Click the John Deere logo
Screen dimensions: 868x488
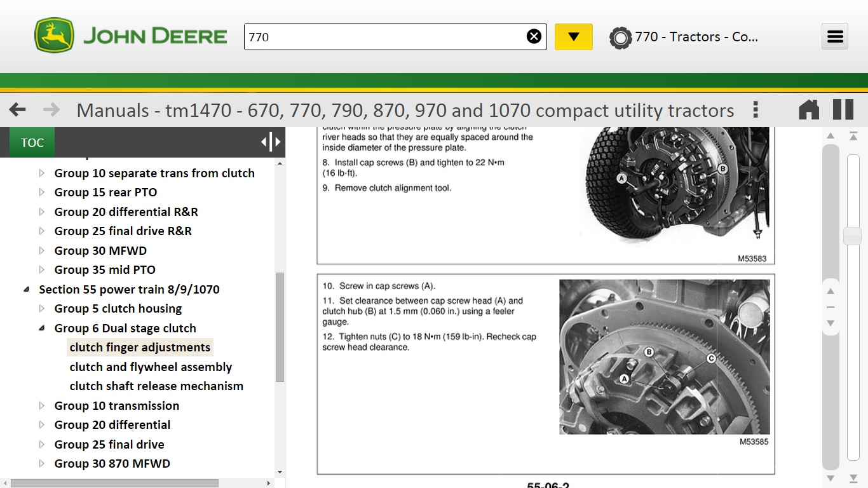point(130,36)
